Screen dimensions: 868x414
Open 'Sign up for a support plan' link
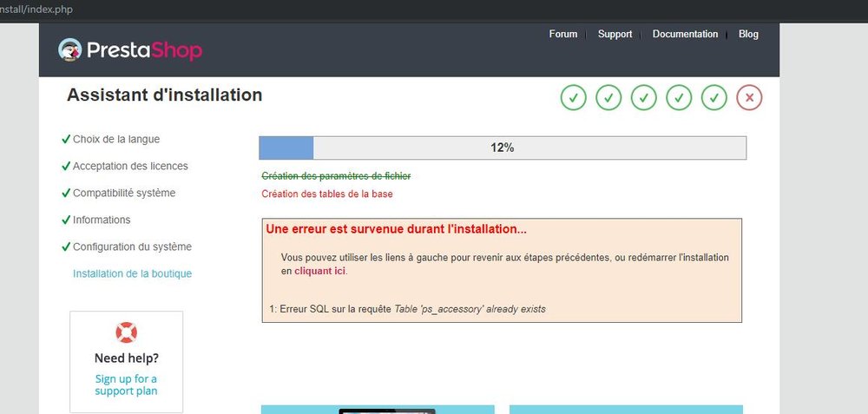click(x=126, y=384)
